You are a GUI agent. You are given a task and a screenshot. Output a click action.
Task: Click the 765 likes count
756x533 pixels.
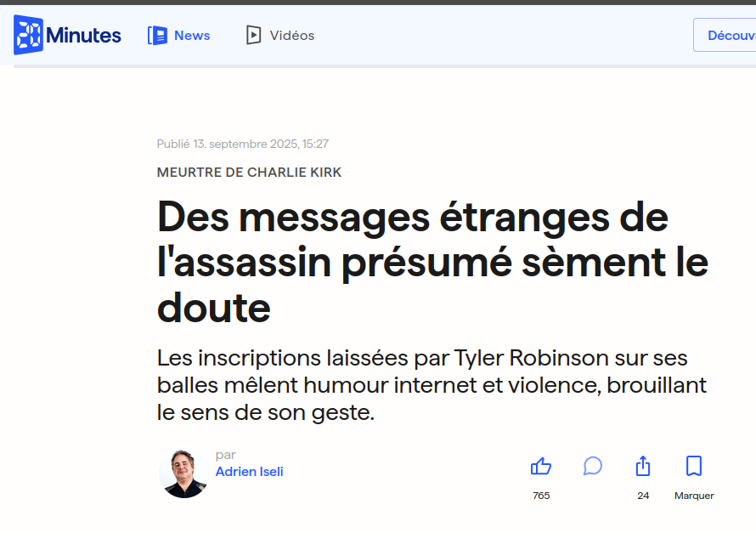tap(541, 496)
